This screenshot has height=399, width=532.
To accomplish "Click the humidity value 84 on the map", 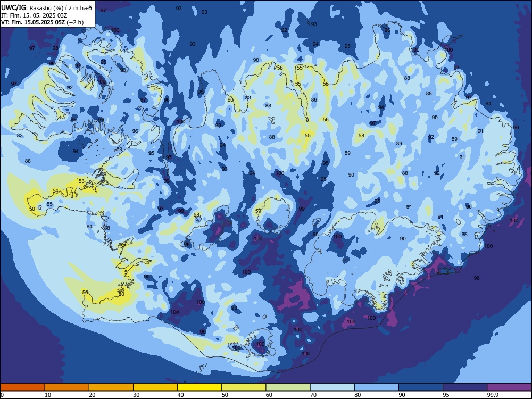I will pos(89,226).
